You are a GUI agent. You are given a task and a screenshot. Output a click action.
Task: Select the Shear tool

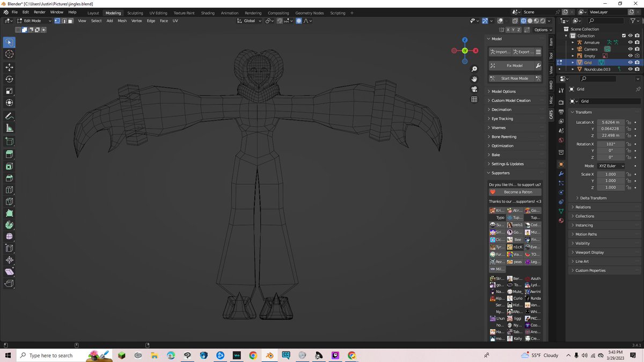pyautogui.click(x=9, y=272)
